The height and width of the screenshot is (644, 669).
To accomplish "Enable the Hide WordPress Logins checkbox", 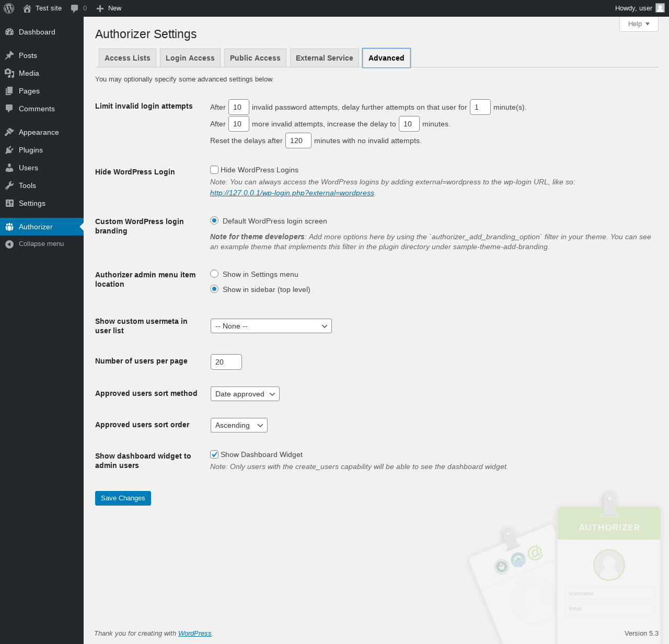I will 214,170.
